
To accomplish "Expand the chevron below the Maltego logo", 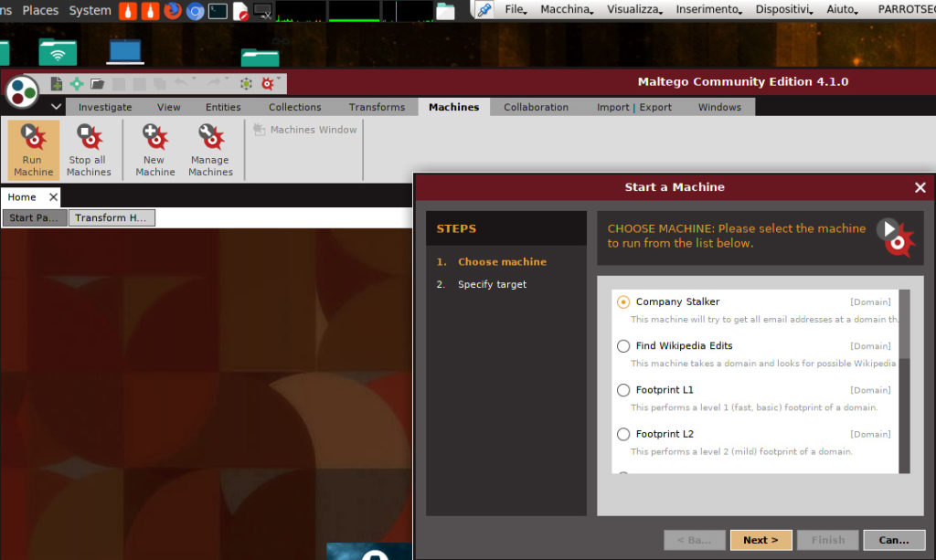I will 56,107.
